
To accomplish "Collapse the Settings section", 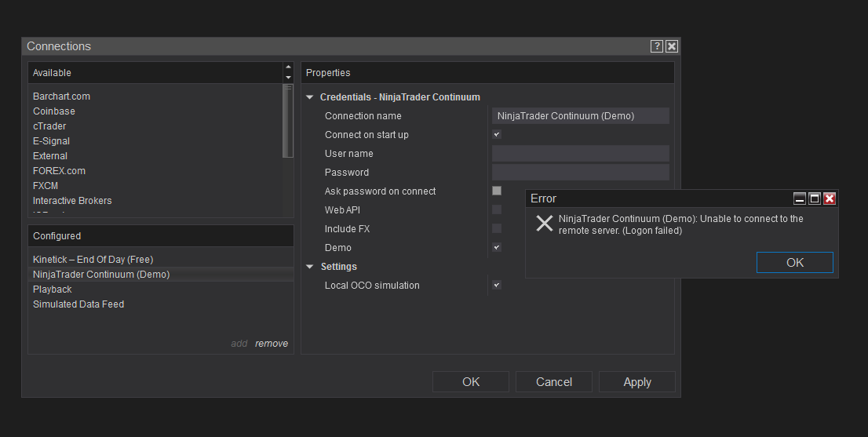I will [310, 267].
